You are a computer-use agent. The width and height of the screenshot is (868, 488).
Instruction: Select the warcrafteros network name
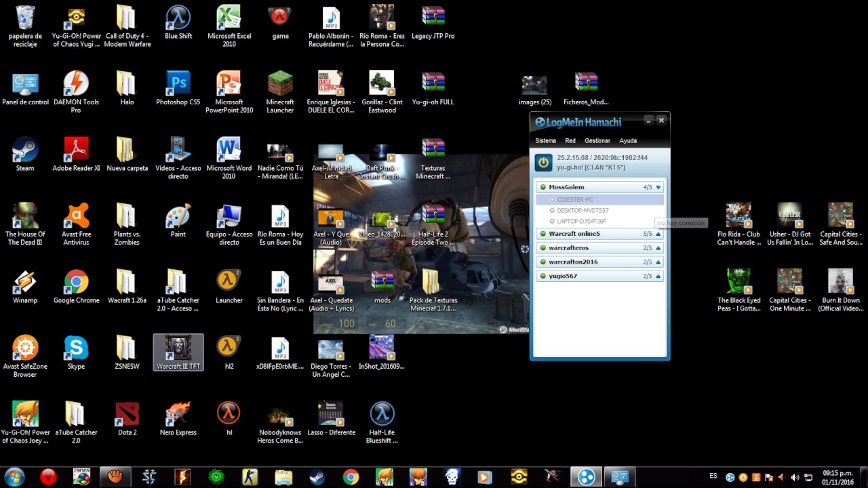[568, 248]
